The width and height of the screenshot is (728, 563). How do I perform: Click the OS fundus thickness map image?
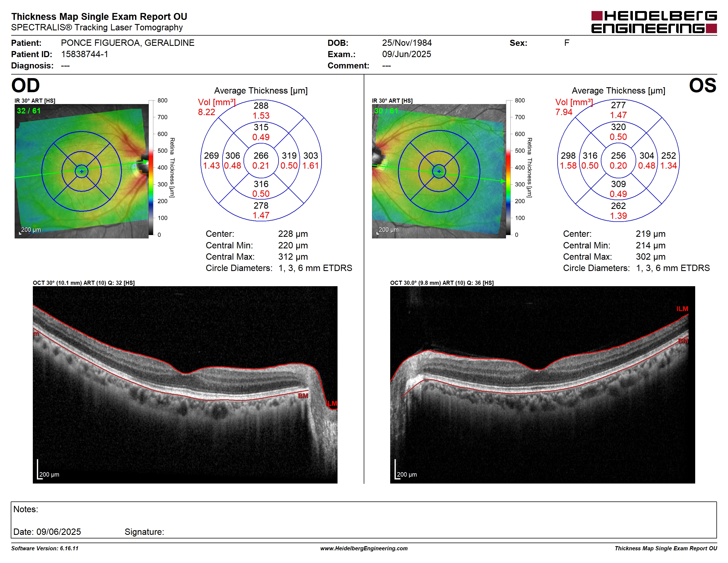(439, 171)
